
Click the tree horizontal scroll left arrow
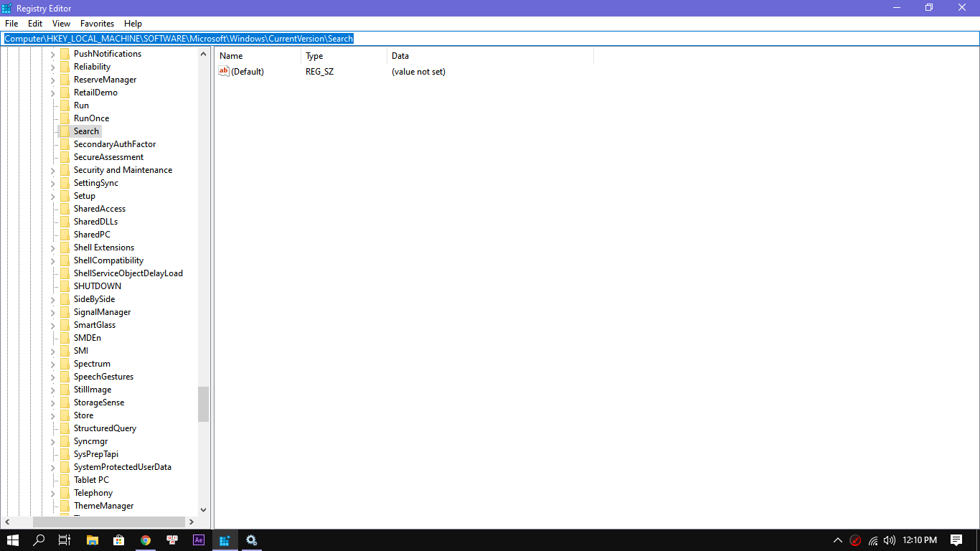click(8, 522)
